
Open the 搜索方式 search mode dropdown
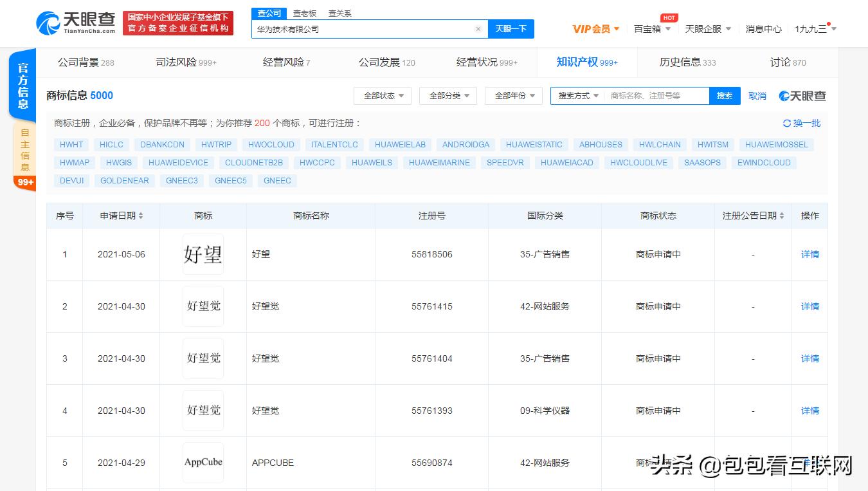577,95
